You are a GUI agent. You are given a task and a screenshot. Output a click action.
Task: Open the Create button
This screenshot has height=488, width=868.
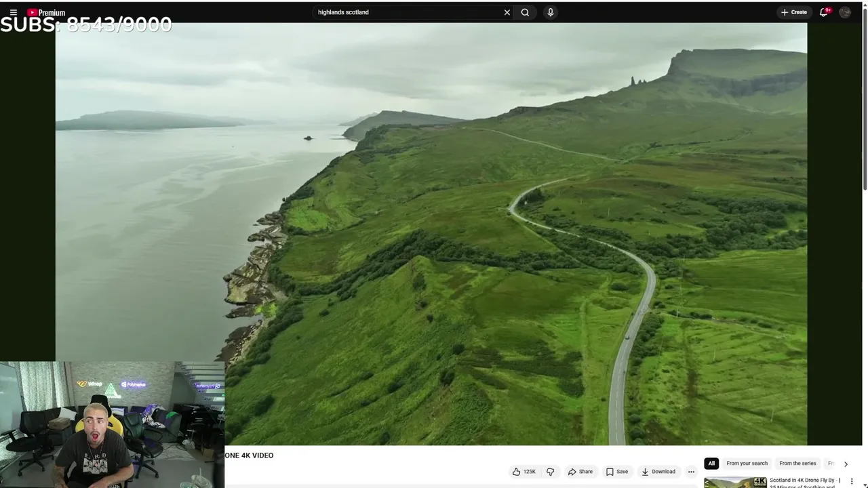[793, 12]
